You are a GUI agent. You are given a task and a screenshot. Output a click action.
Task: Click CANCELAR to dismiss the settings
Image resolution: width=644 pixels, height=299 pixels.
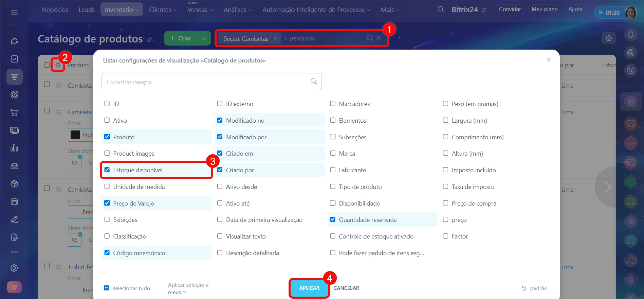click(346, 288)
